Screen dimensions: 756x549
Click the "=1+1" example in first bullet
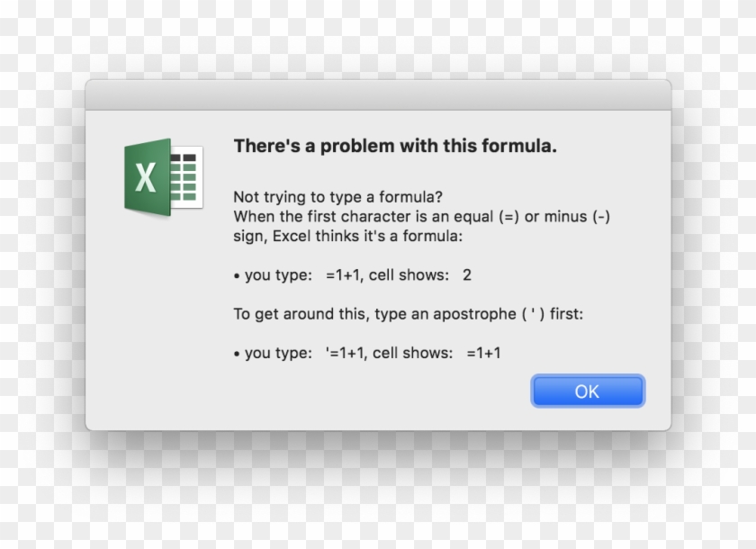point(343,275)
